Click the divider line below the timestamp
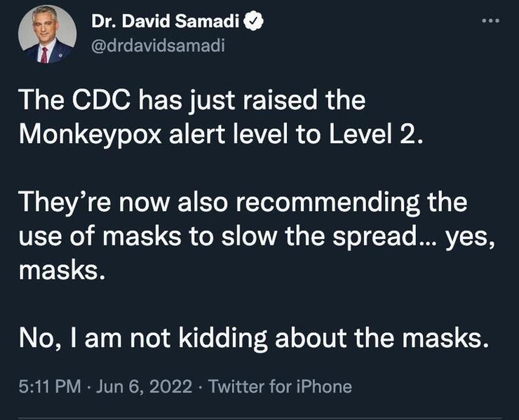The image size is (519, 420). (x=259, y=419)
